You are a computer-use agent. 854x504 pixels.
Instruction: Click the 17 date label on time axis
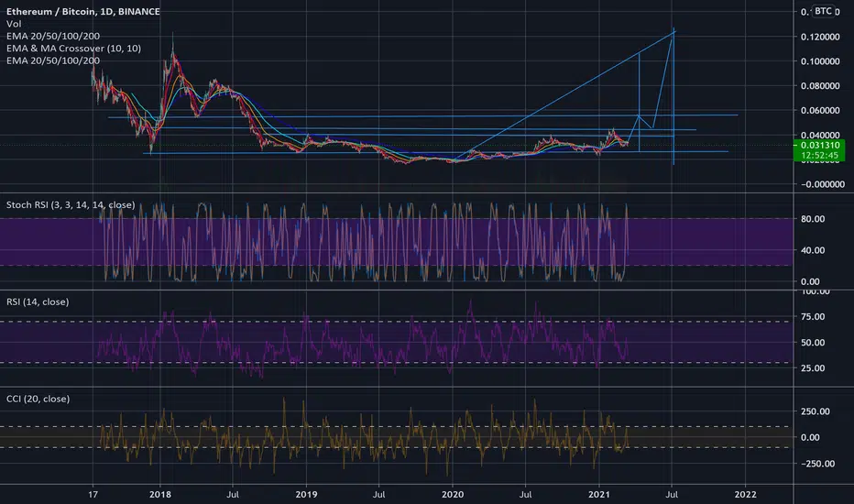[93, 495]
